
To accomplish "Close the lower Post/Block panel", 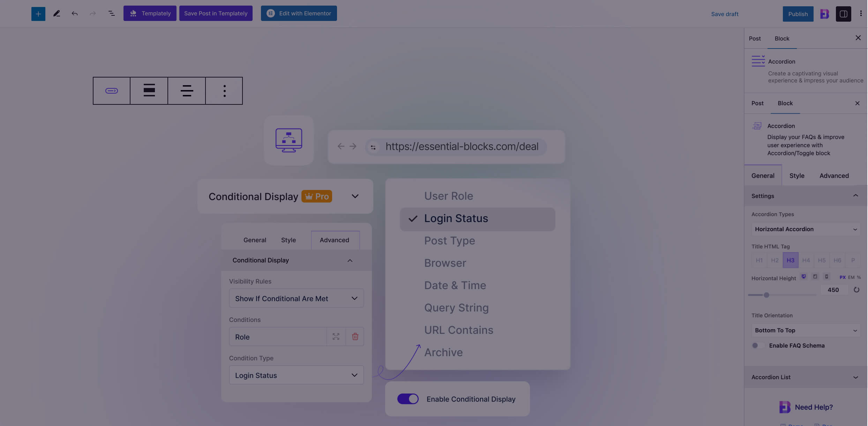I will (x=857, y=103).
